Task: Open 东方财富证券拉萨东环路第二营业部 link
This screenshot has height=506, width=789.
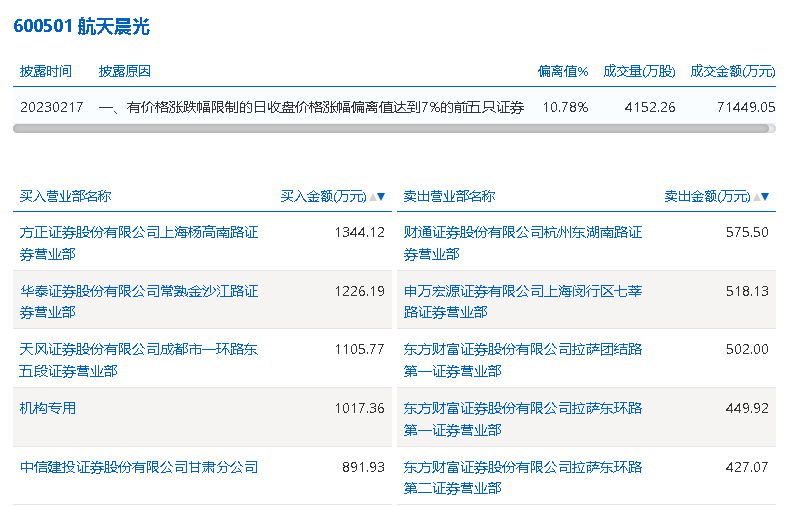Action: click(523, 477)
